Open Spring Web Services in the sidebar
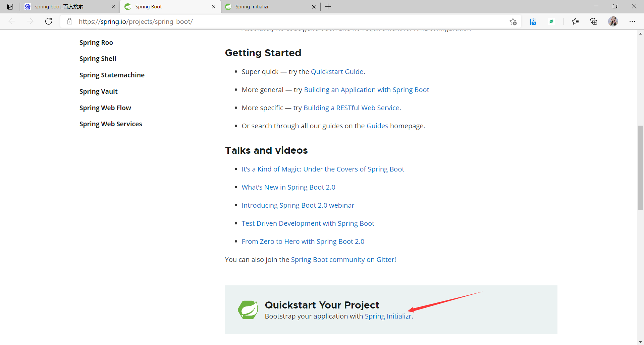 tap(111, 124)
